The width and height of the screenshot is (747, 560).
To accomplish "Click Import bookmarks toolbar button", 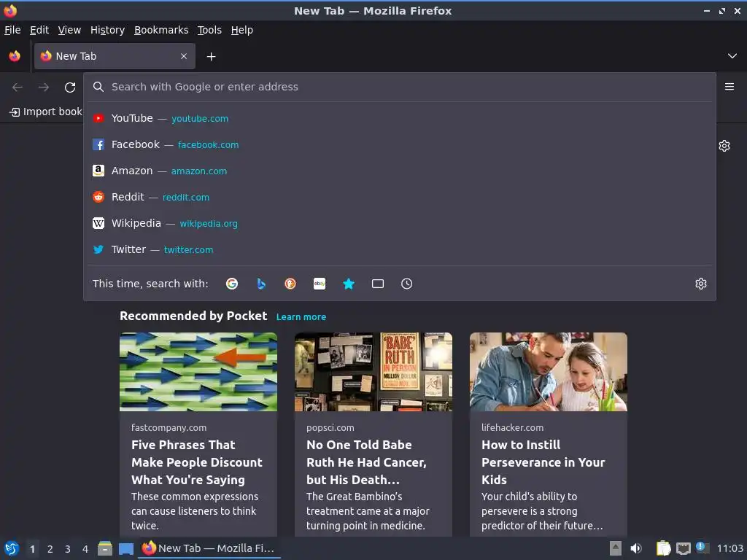I will pyautogui.click(x=46, y=112).
